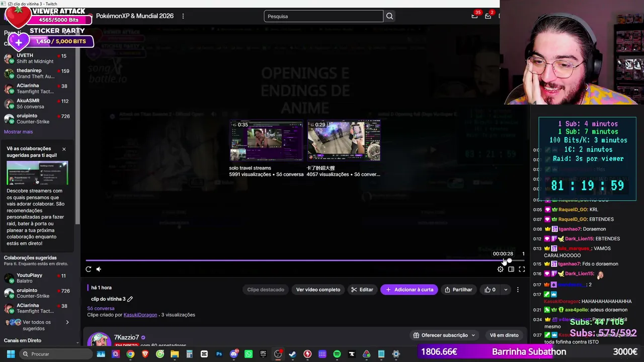Open Discord from the taskbar
Image resolution: width=644 pixels, height=362 pixels.
click(233, 354)
